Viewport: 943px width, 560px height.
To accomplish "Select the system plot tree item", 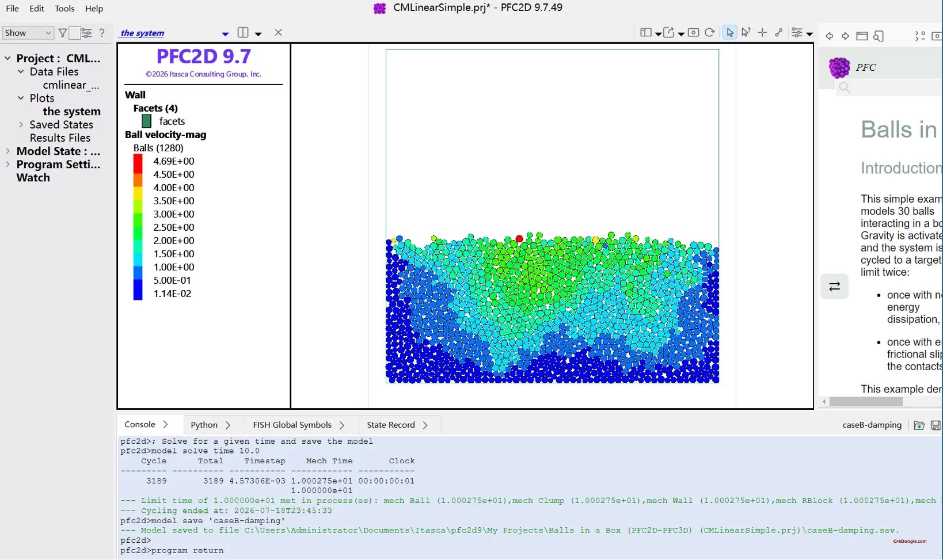I will [71, 111].
